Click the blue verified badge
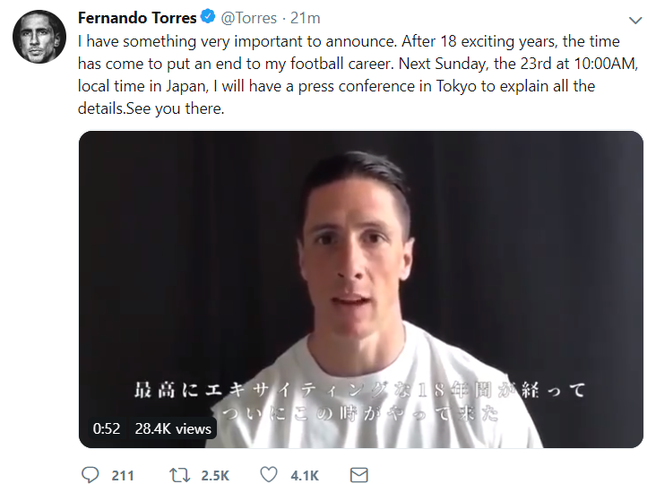The height and width of the screenshot is (484, 647). click(x=208, y=17)
